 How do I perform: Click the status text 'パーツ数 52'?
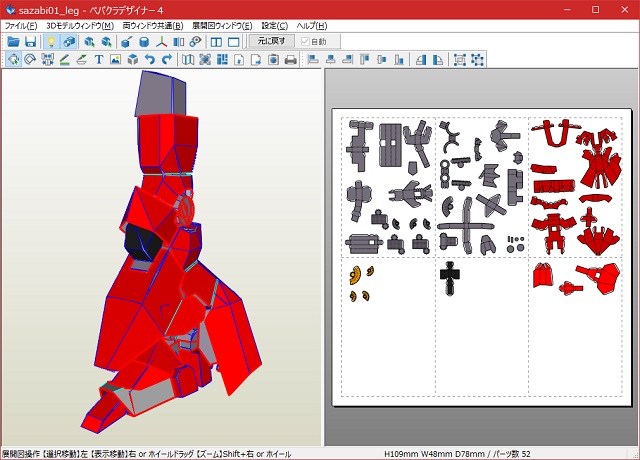click(x=512, y=454)
